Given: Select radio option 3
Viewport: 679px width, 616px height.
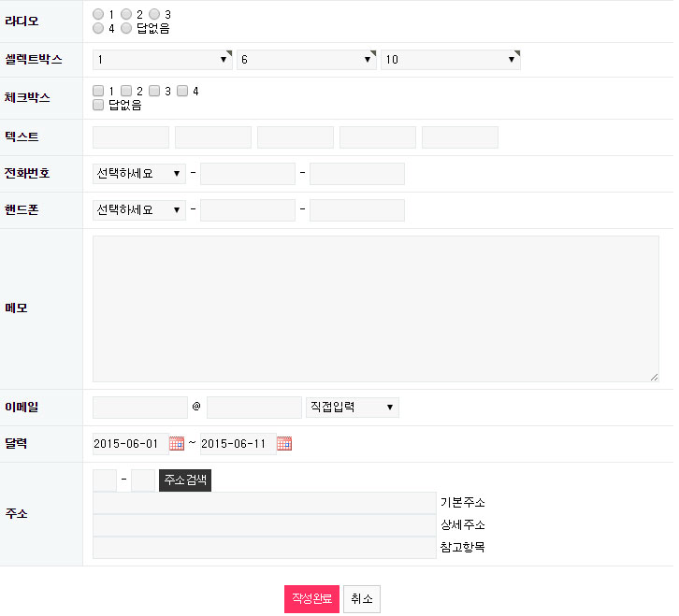Looking at the screenshot, I should 154,14.
